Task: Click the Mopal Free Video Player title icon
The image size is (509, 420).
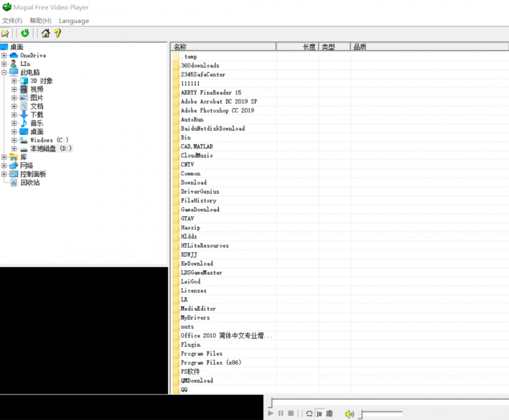Action: click(x=7, y=7)
